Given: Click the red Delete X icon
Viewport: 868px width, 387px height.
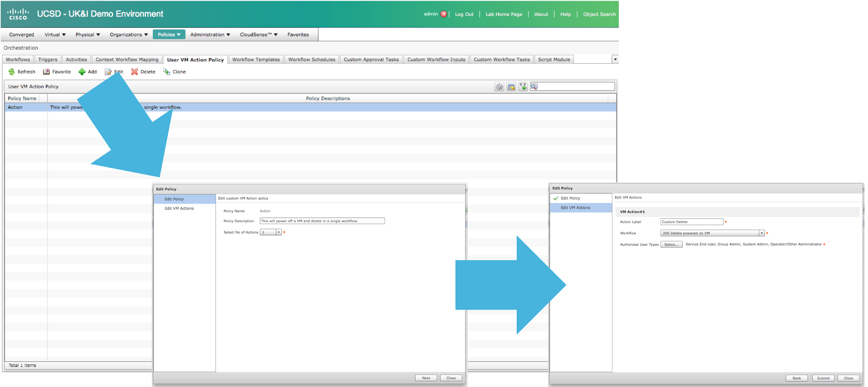Looking at the screenshot, I should [x=135, y=72].
